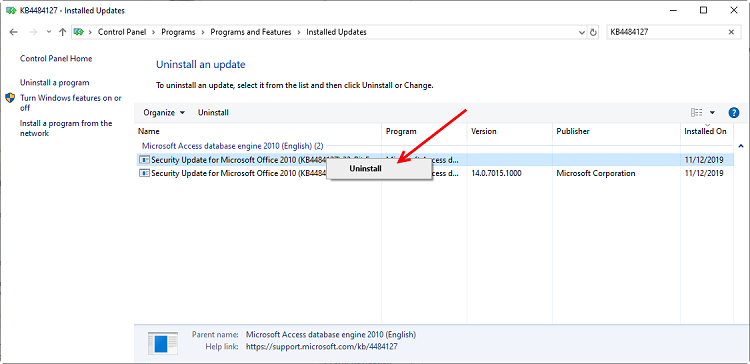The height and width of the screenshot is (364, 750).
Task: Open the view options dropdown arrow
Action: [x=712, y=113]
